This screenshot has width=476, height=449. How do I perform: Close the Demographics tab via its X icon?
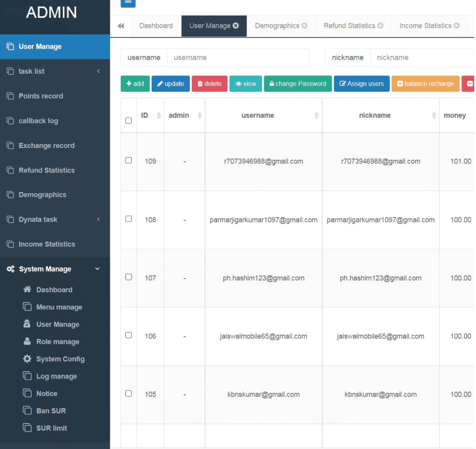304,26
